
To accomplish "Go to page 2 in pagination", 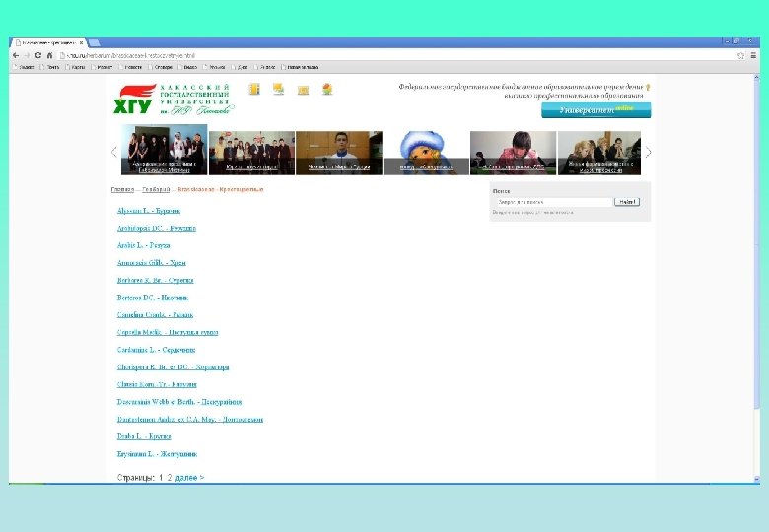I will (x=170, y=478).
